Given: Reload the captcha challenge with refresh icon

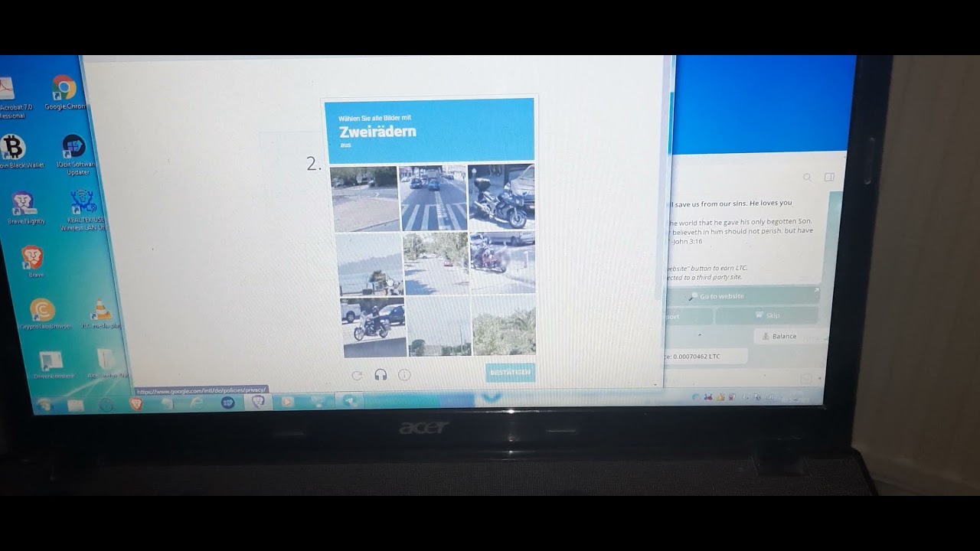Looking at the screenshot, I should click(x=357, y=375).
